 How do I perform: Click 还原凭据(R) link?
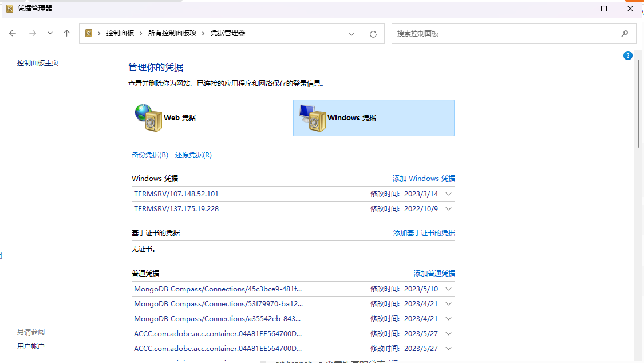coord(193,155)
